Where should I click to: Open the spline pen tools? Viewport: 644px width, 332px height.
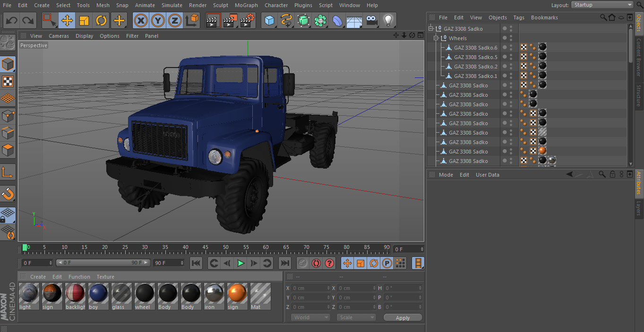[x=286, y=20]
